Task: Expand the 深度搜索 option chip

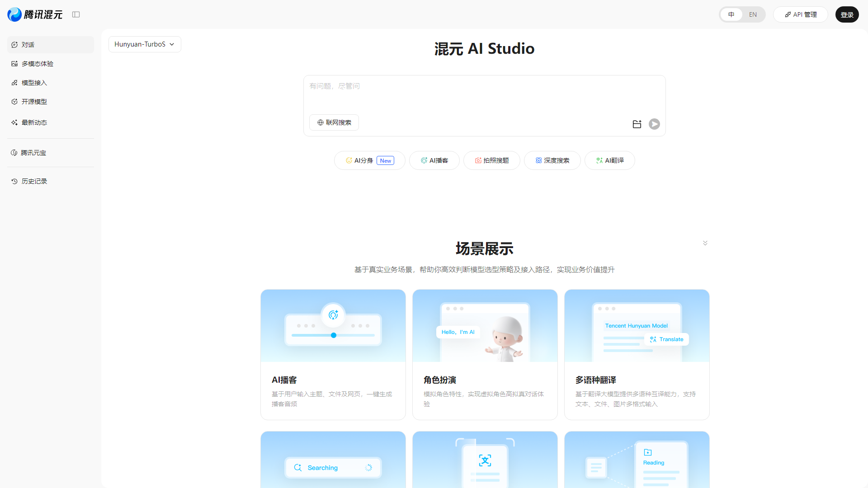Action: pos(552,160)
